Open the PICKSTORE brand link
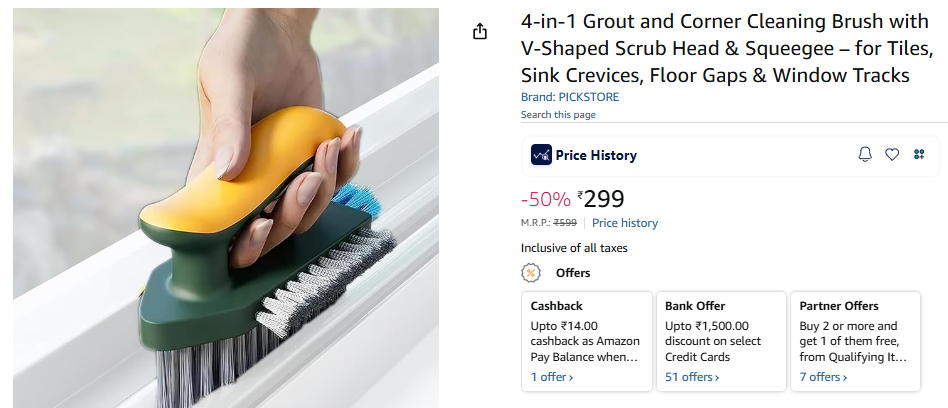 pos(570,97)
